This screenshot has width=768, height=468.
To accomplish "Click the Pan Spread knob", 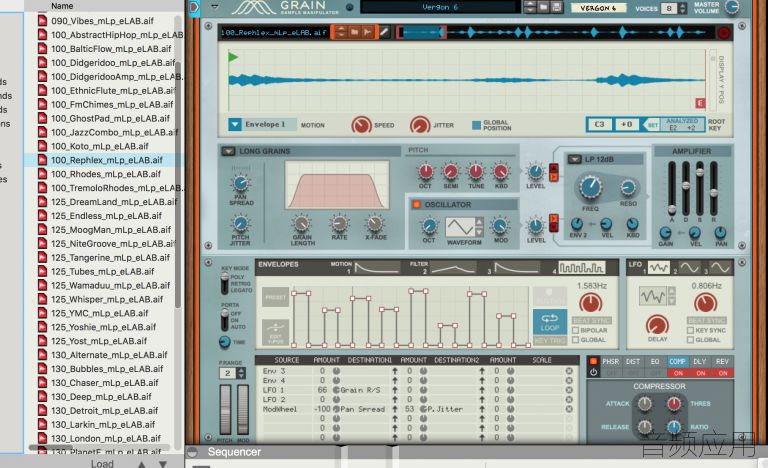I will point(240,184).
